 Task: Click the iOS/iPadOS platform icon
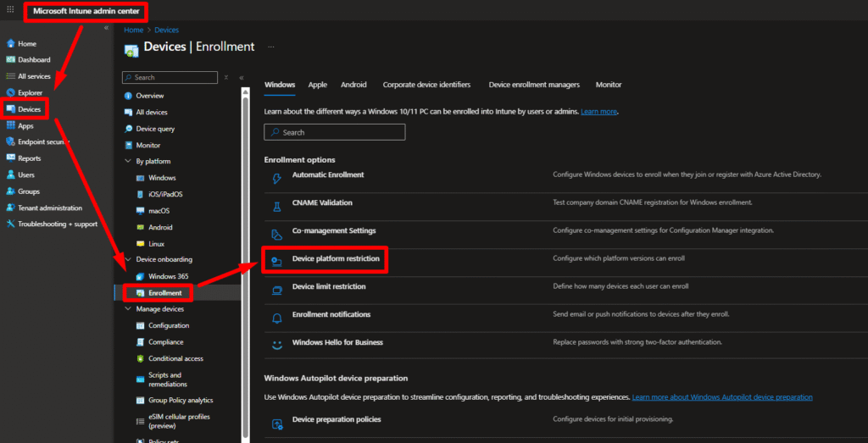(x=140, y=195)
